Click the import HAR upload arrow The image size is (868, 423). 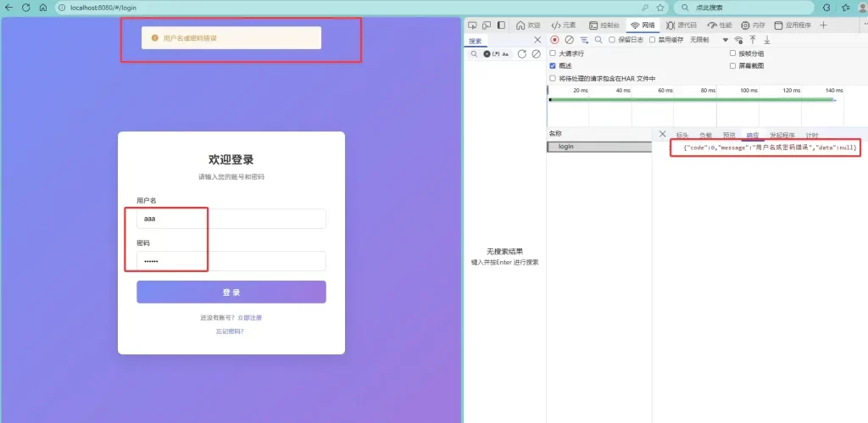coord(752,40)
